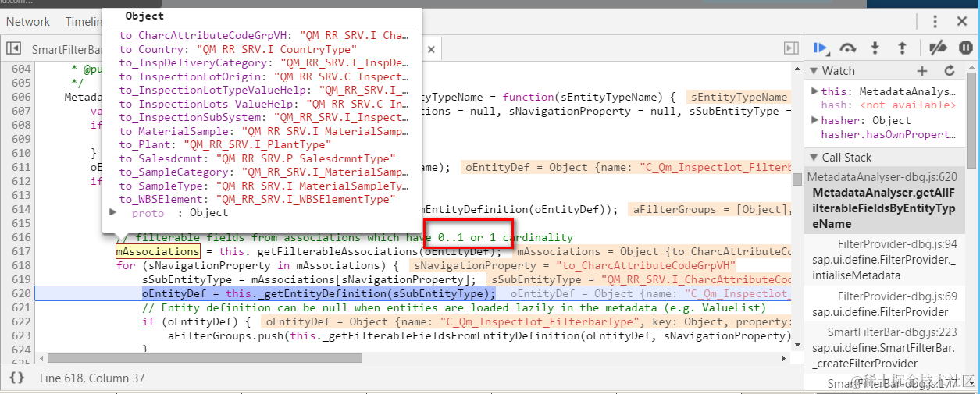This screenshot has height=394, width=980.
Task: Set breakpoint on line 617
Action: tap(21, 251)
